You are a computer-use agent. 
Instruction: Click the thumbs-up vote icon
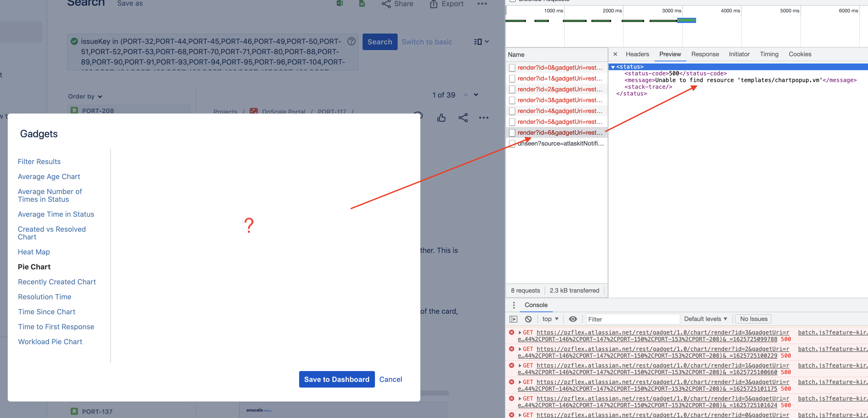coord(441,118)
